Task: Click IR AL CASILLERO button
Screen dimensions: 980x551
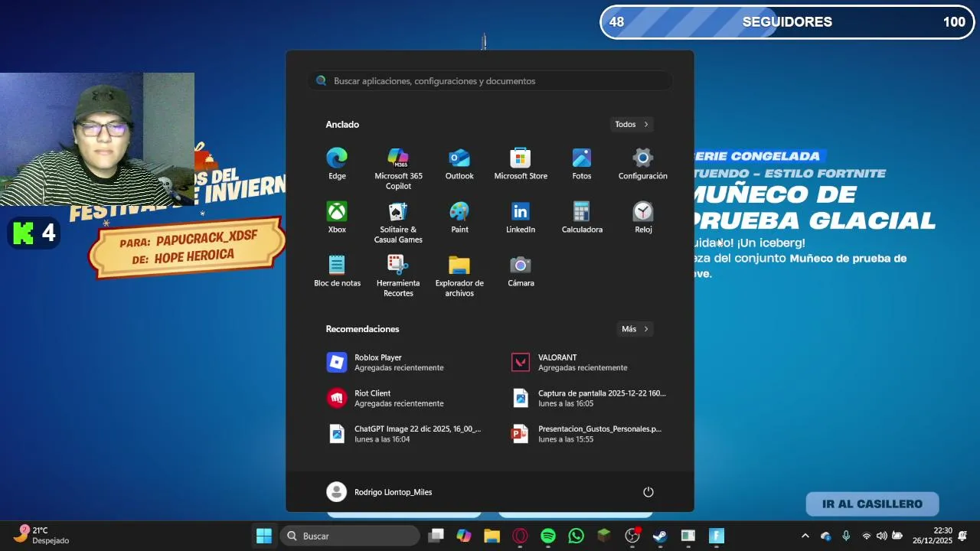Action: point(872,504)
